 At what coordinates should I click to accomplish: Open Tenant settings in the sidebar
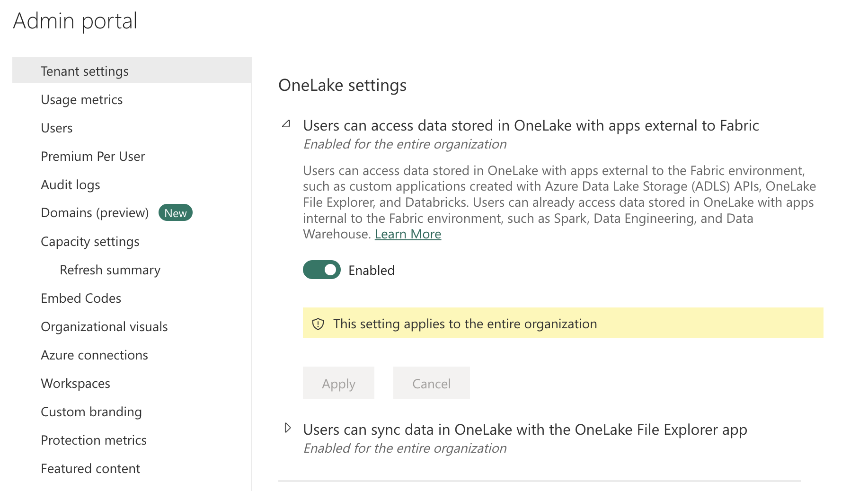85,71
